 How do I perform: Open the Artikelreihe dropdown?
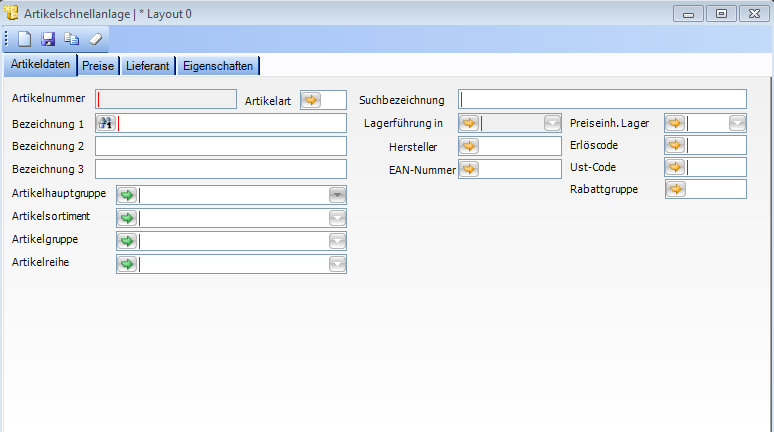(338, 264)
